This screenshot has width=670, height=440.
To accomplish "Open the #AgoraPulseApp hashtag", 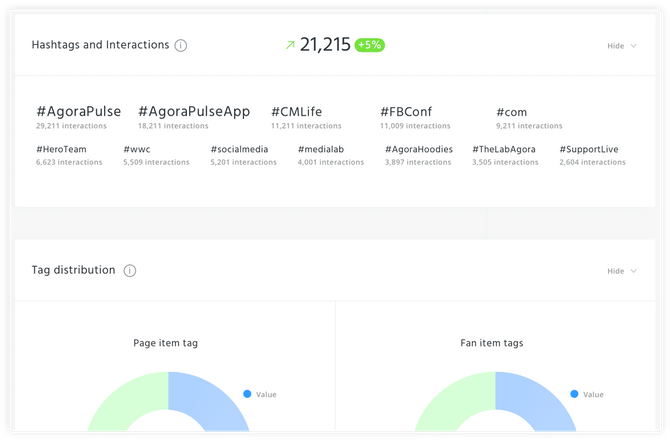I will 194,112.
